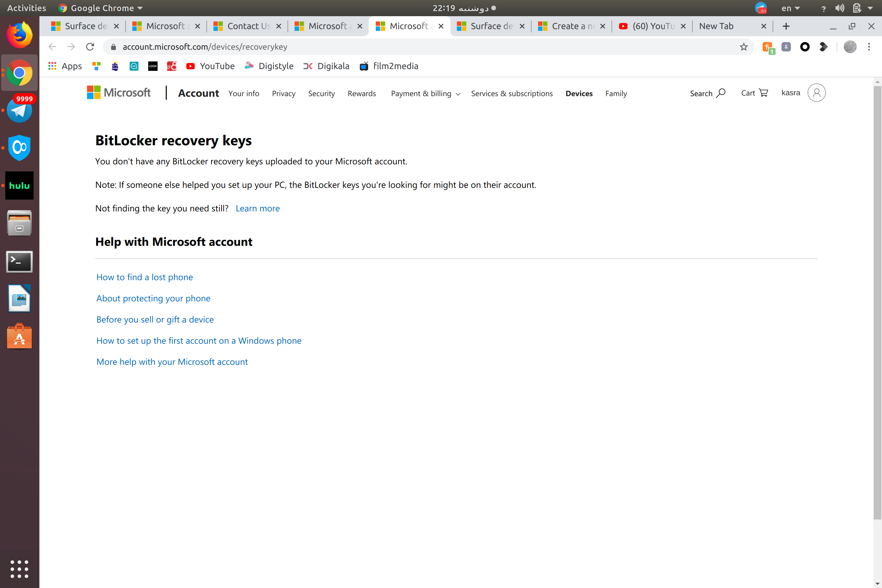Open film2media bookmark
This screenshot has width=882, height=588.
pos(389,66)
